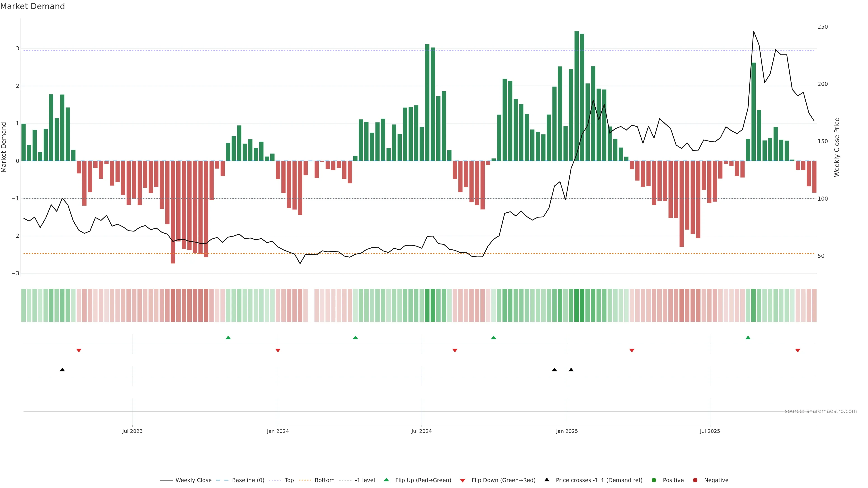Click the last red Flip Down marker

coord(797,351)
